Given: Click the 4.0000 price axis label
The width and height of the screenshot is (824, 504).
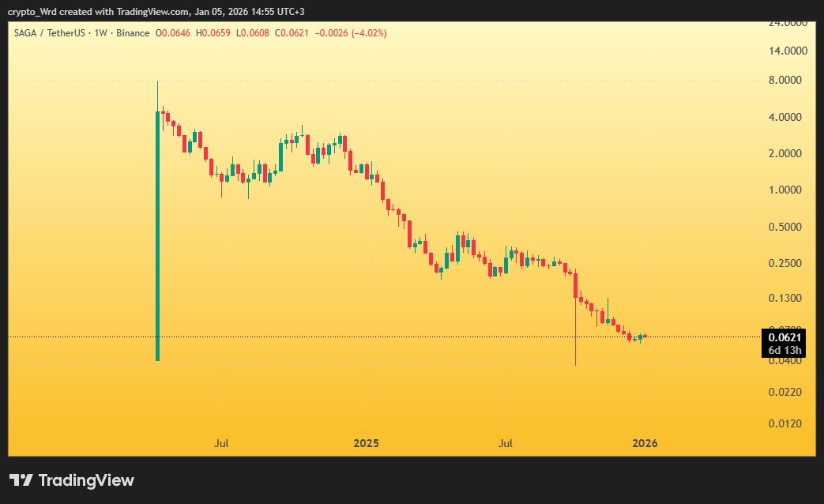Looking at the screenshot, I should [x=785, y=117].
